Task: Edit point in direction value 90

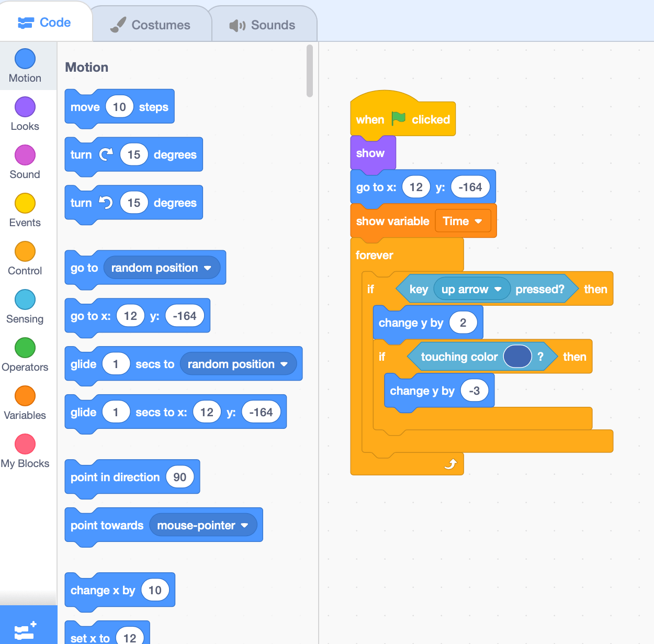Action: pos(180,477)
